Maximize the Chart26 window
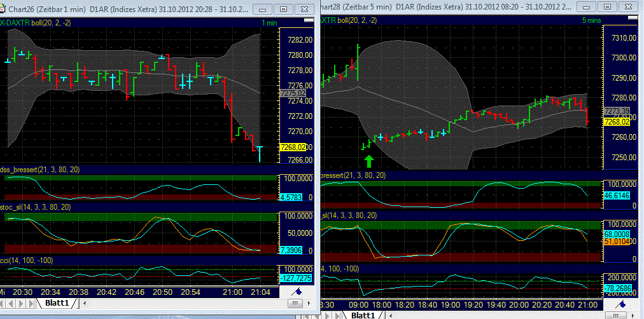Viewport: 644px width, 319px height. pos(283,9)
